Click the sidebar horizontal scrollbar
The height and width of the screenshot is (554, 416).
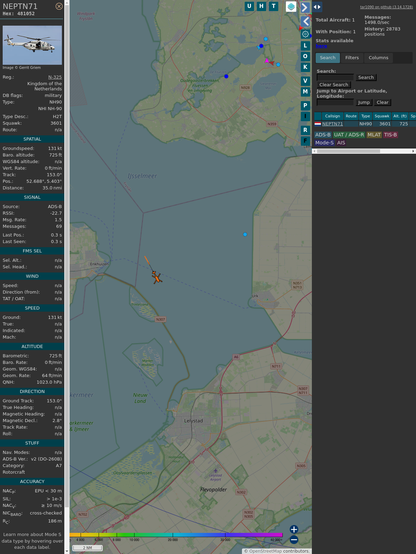[x=364, y=151]
